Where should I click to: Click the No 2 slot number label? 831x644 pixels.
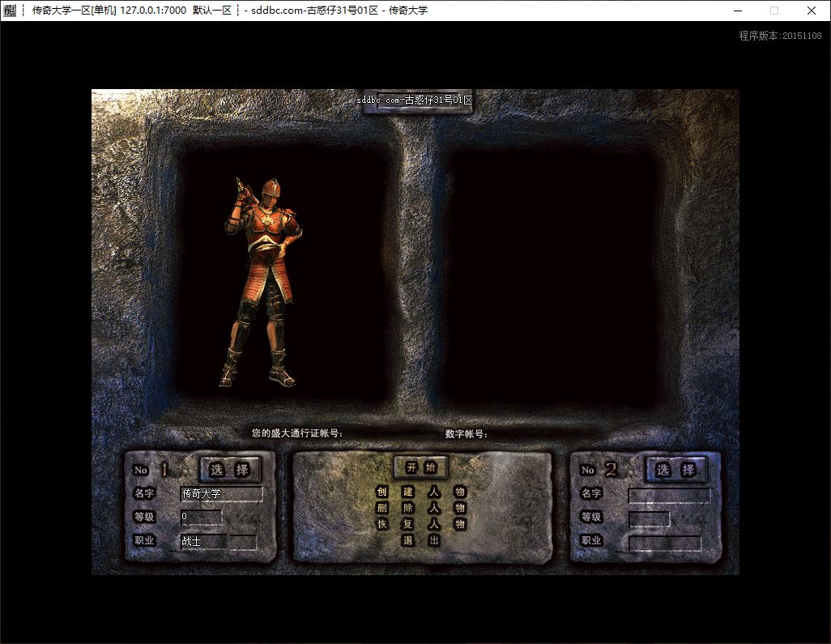point(599,470)
